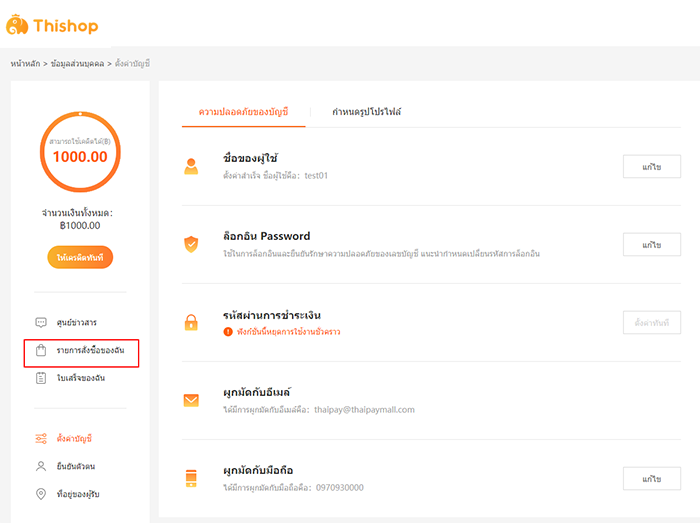700x523 pixels.
Task: Click แก้ไข button for login password
Action: 652,245
